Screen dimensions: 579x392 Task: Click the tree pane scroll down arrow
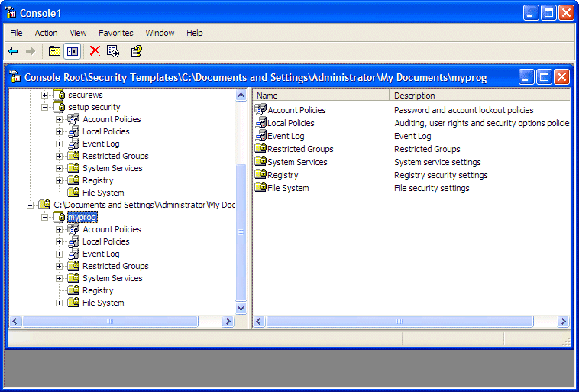point(241,308)
